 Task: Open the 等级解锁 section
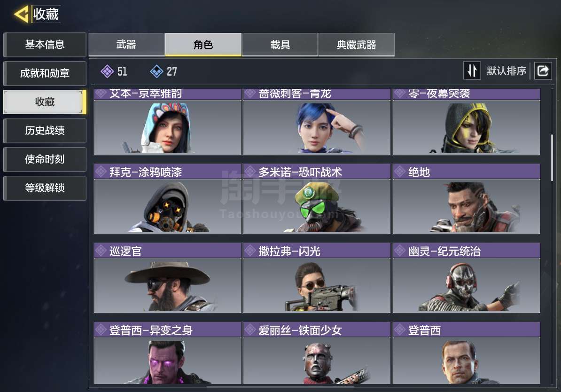pyautogui.click(x=45, y=188)
